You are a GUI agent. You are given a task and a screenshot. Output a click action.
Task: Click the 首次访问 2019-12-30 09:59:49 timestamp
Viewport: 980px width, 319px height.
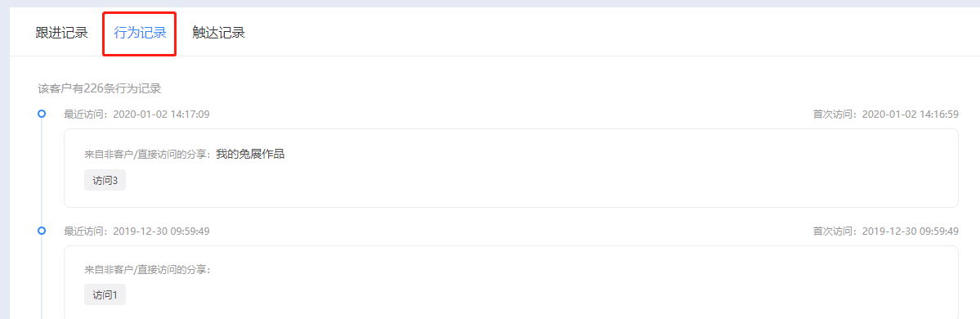(x=886, y=231)
